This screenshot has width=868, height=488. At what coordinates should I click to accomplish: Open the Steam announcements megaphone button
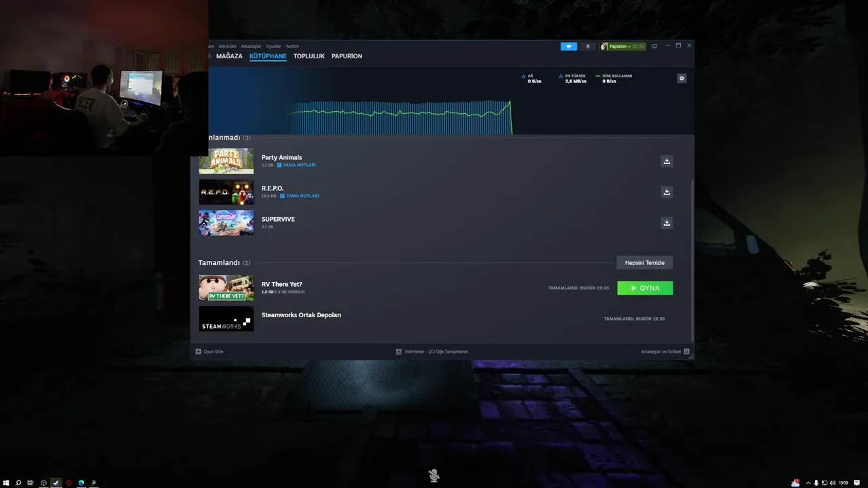(568, 46)
